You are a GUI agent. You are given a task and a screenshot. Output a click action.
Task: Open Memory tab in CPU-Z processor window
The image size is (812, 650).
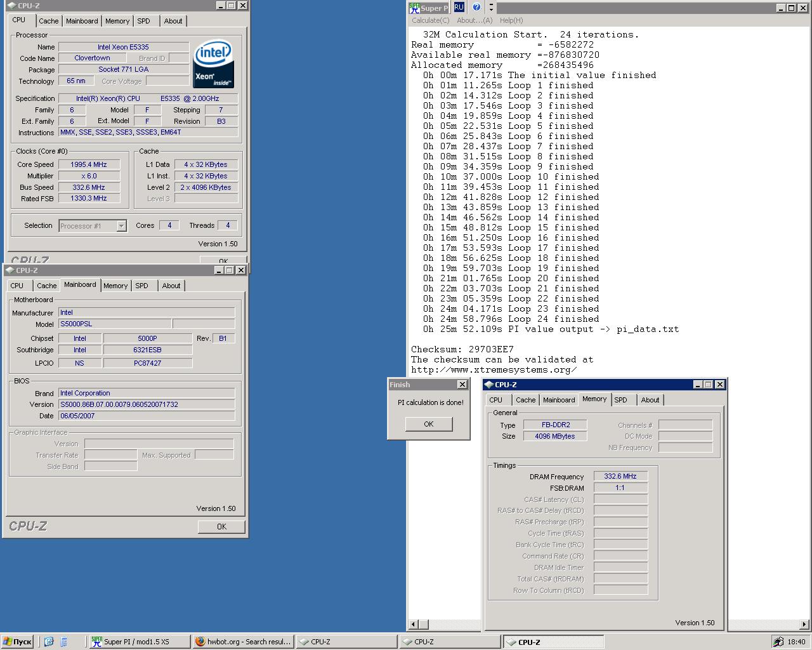tap(117, 21)
